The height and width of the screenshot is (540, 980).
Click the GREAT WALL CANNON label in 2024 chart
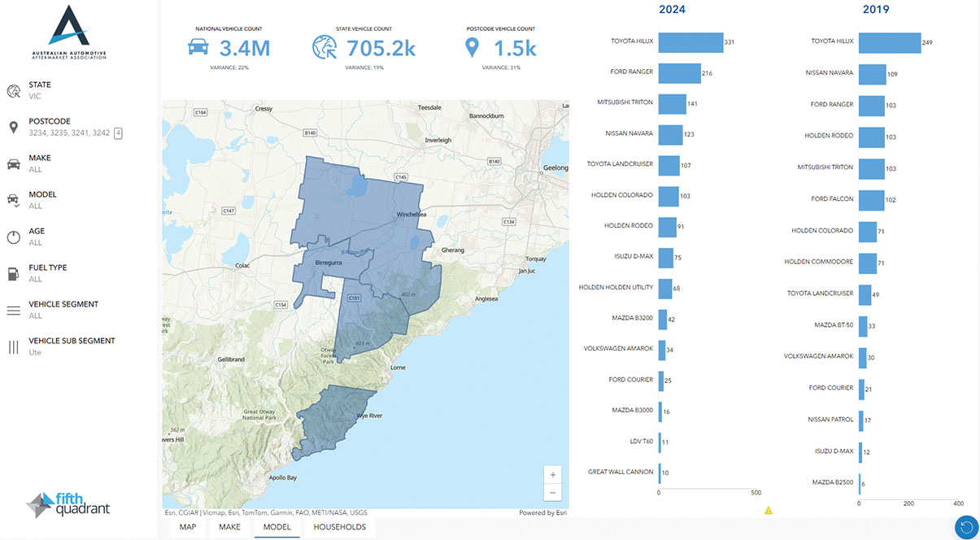(621, 472)
